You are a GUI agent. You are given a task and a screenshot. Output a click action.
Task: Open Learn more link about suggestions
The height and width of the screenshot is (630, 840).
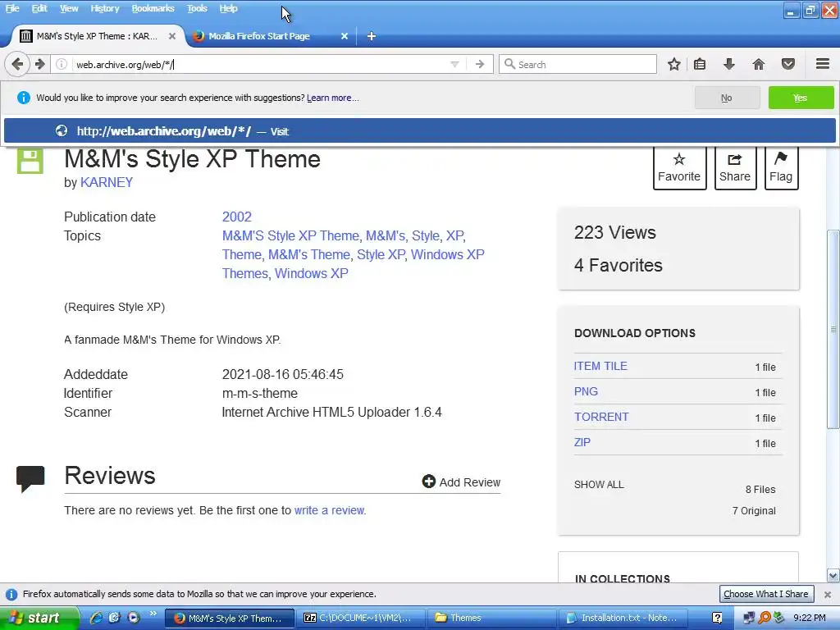point(333,98)
